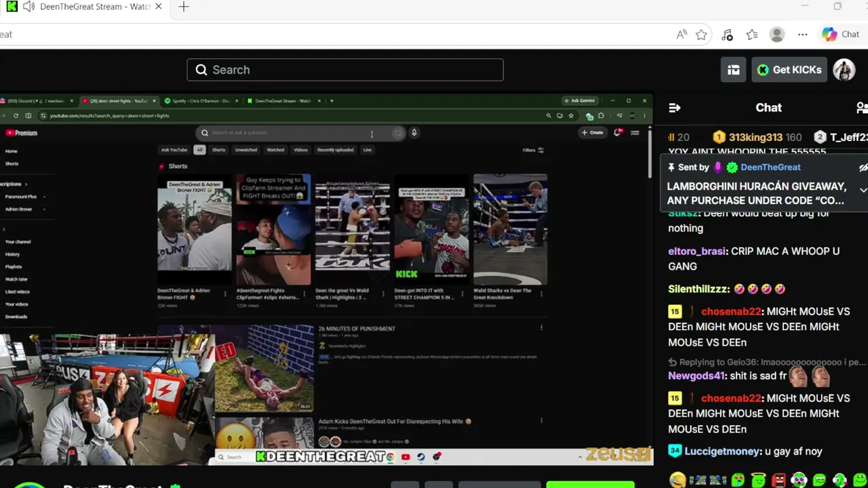This screenshot has height=488, width=868.
Task: Open DeenTheGreat & Adrien Broner FIGHT short
Action: 195,229
